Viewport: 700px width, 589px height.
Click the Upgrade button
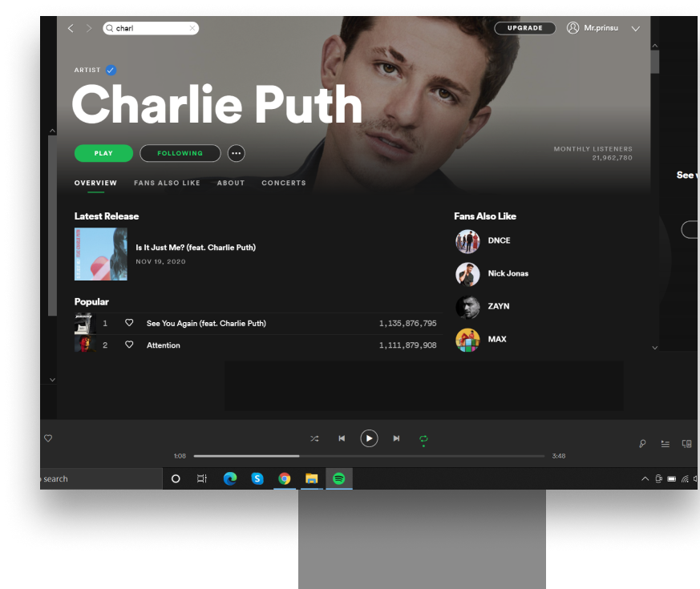(525, 28)
